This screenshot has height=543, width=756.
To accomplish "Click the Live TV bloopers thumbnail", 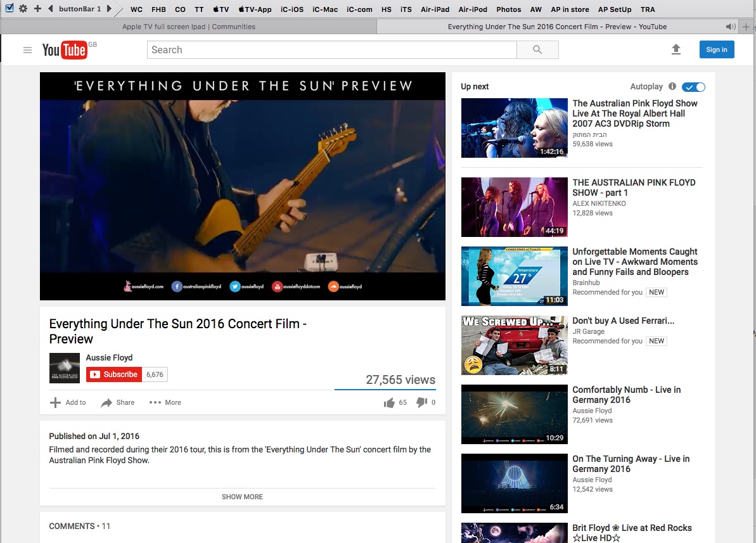I will click(x=515, y=276).
